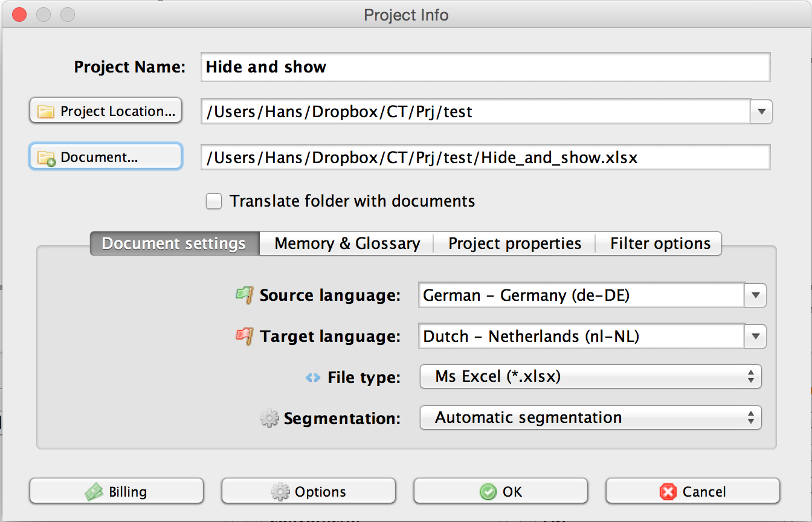
Task: Expand the Project Location path dropdown
Action: (x=761, y=112)
